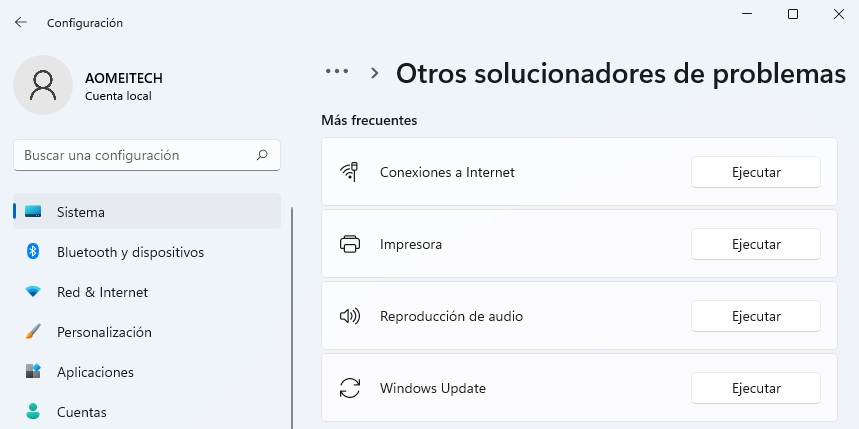Click the back arrow in Configuración
The image size is (859, 429).
[x=21, y=22]
